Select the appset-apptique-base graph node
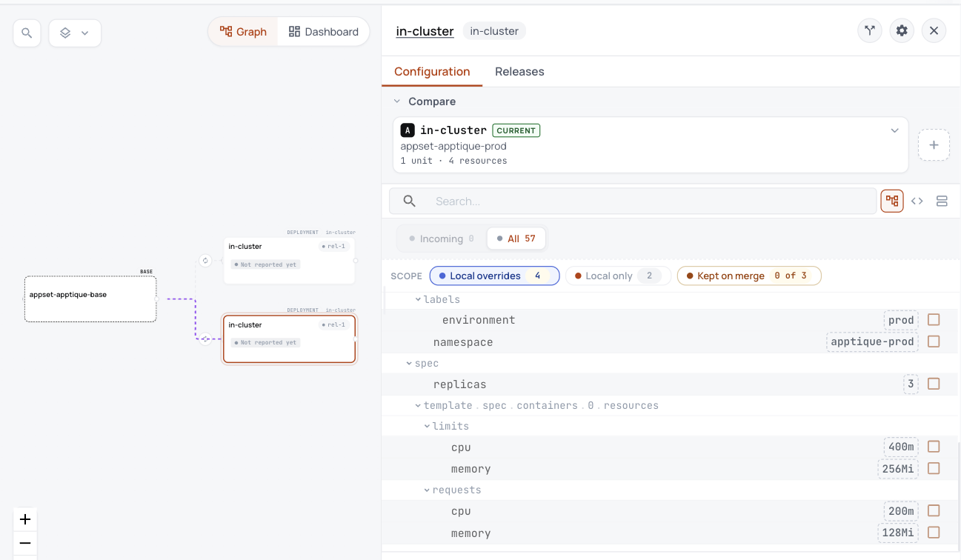The width and height of the screenshot is (961, 560). pos(90,299)
